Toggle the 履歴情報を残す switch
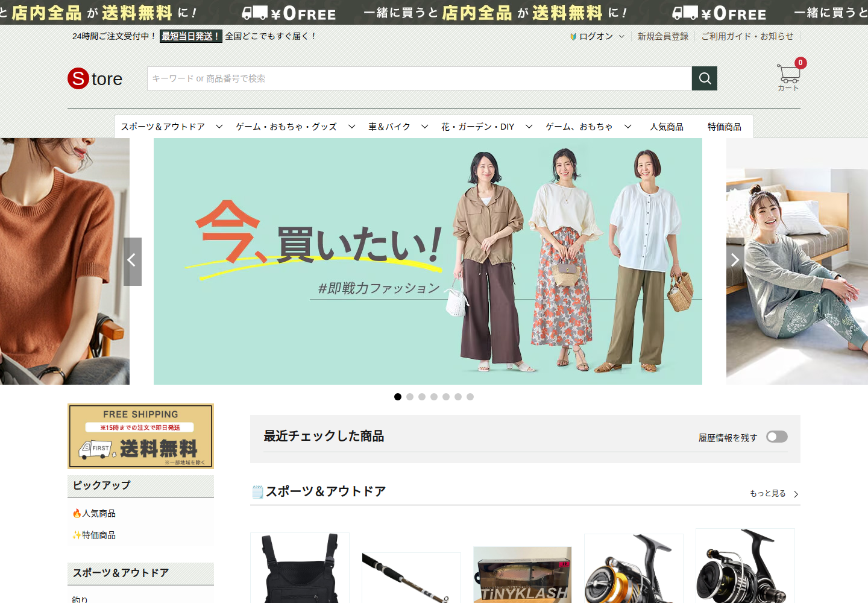This screenshot has height=603, width=868. tap(777, 437)
